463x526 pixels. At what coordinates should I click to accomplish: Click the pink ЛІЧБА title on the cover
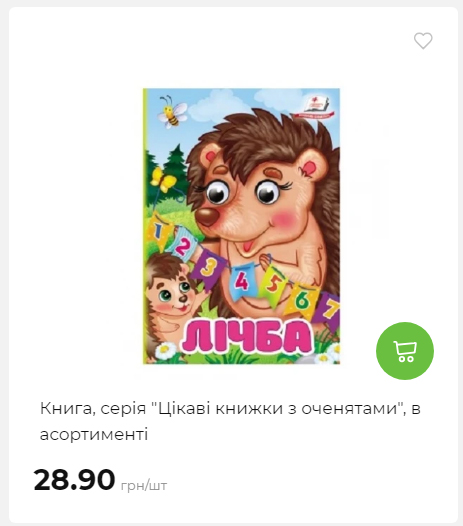coord(247,336)
